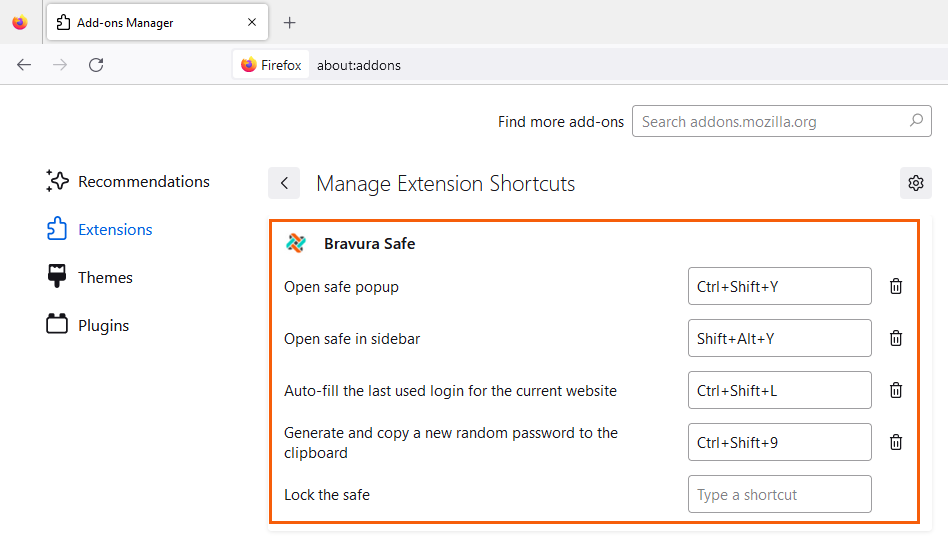Screen dimensions: 948x537
Task: Open a new tab with plus button
Action: tap(290, 22)
